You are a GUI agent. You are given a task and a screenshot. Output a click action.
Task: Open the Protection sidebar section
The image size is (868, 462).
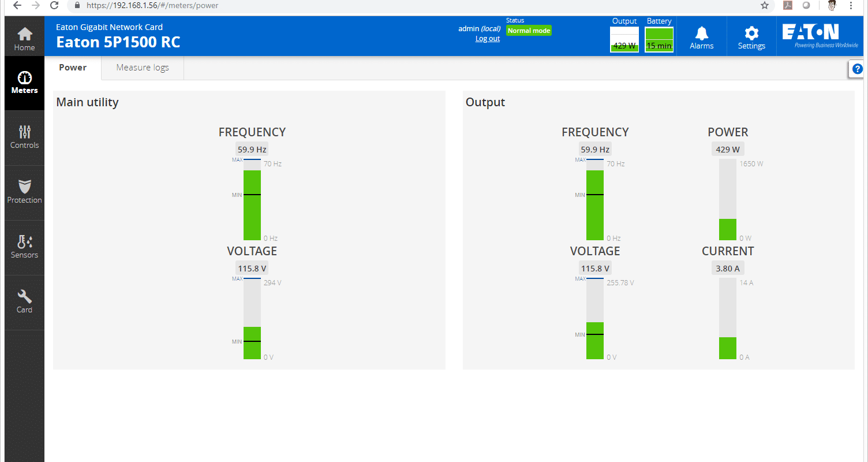point(24,192)
